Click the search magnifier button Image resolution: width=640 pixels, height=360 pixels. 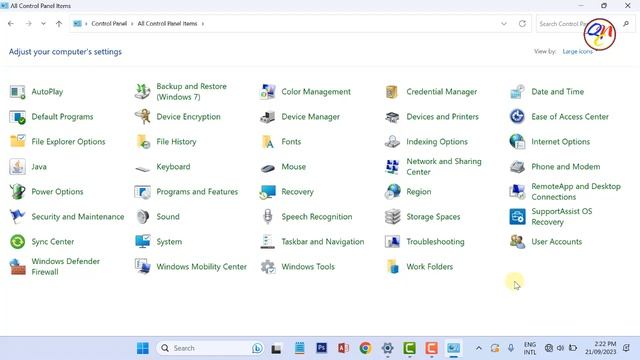click(x=626, y=24)
